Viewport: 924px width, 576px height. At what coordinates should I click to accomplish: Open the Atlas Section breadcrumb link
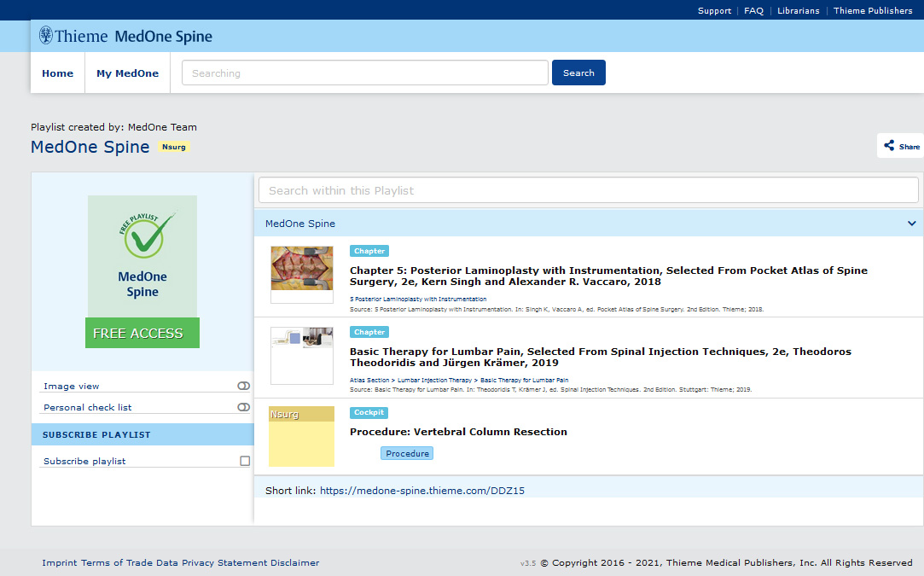tap(369, 381)
